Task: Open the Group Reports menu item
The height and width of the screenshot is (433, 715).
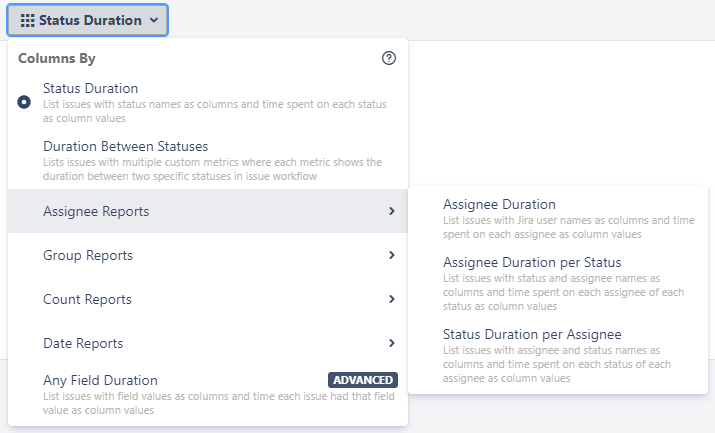Action: tap(88, 256)
